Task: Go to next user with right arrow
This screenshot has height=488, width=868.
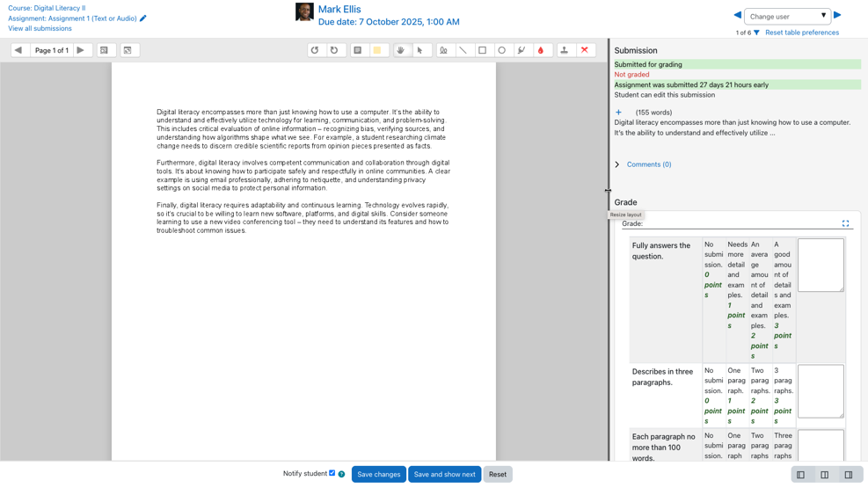Action: pyautogui.click(x=837, y=16)
